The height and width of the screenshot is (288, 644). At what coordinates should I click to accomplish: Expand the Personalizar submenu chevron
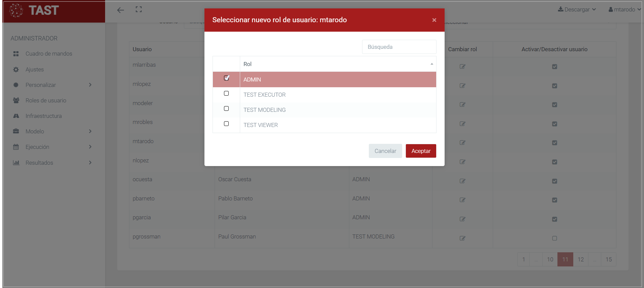(90, 85)
